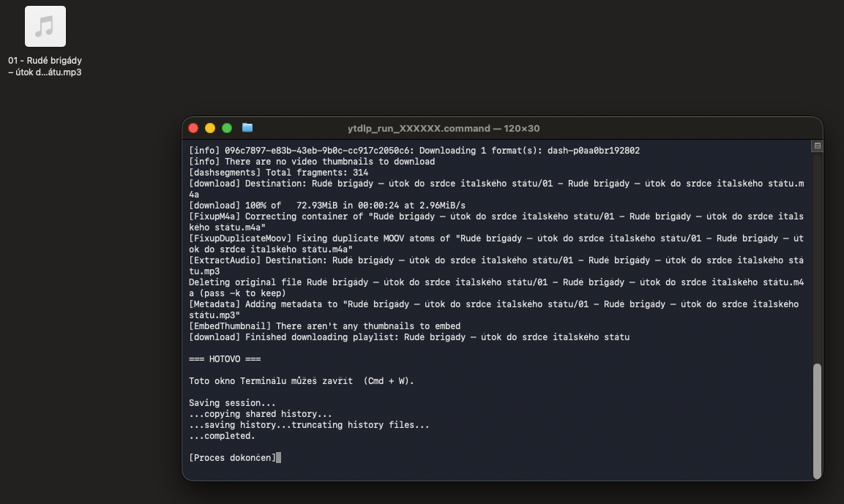Select the Rudé brigády mp3 file icon
The width and height of the screenshot is (844, 504).
coord(45,26)
